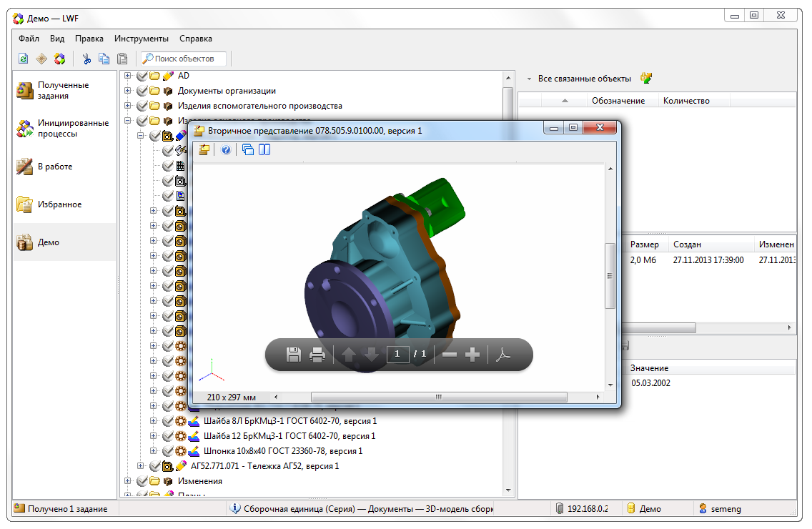
Task: Open the Справка menu
Action: pyautogui.click(x=196, y=39)
